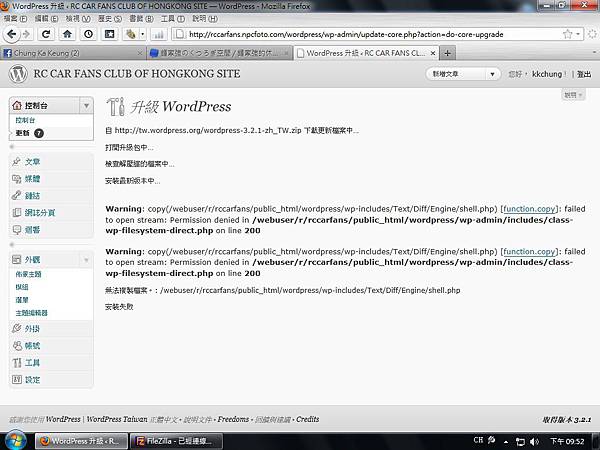Close the WordPress 升級 tab

pyautogui.click(x=433, y=53)
